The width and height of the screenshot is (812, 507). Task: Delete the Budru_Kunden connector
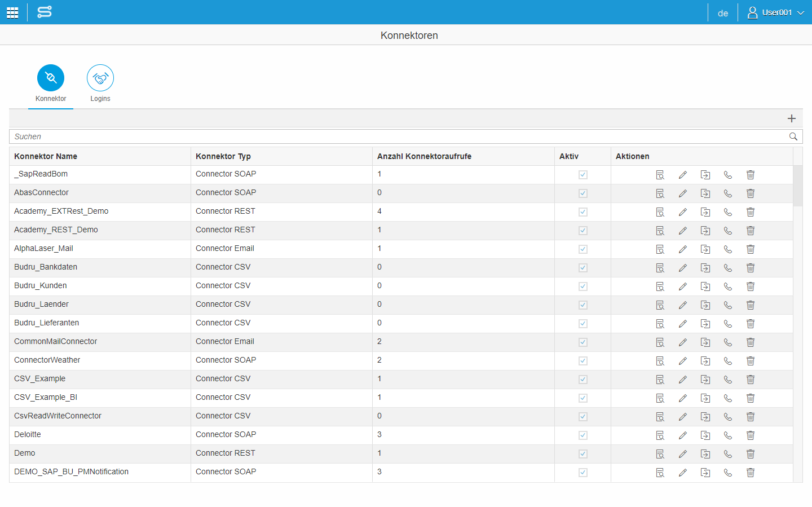point(750,286)
